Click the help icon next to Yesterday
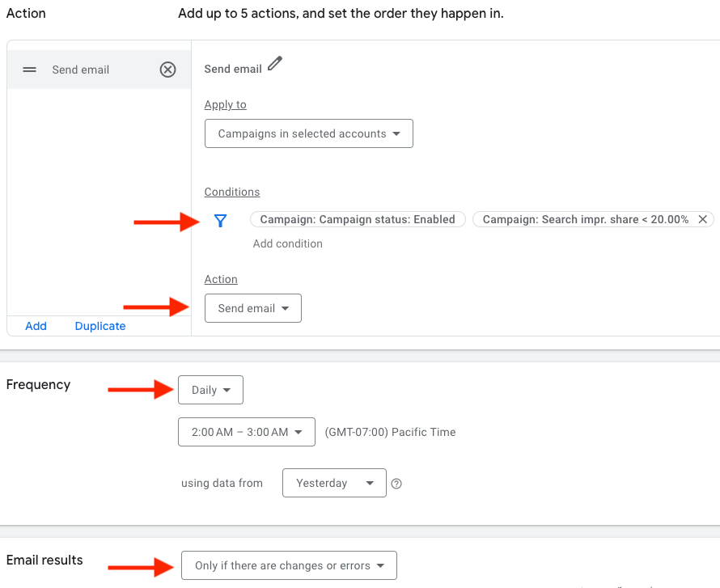The image size is (720, 588). 396,484
